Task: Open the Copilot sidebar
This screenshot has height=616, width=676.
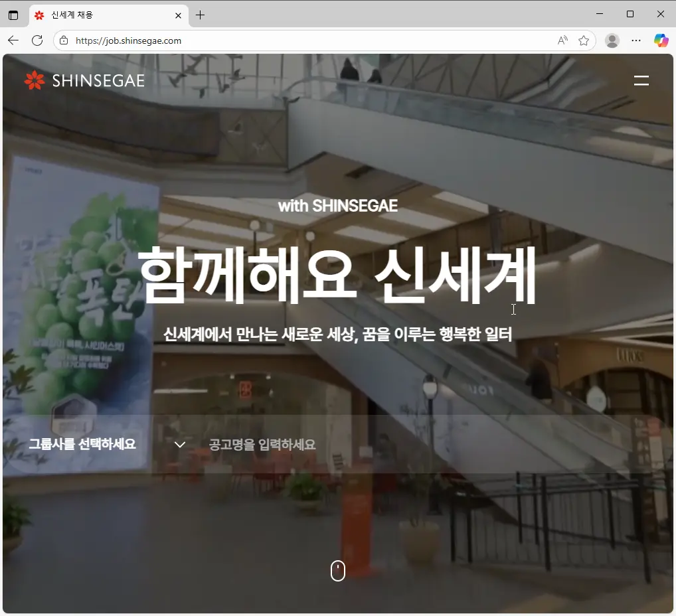Action: tap(661, 40)
